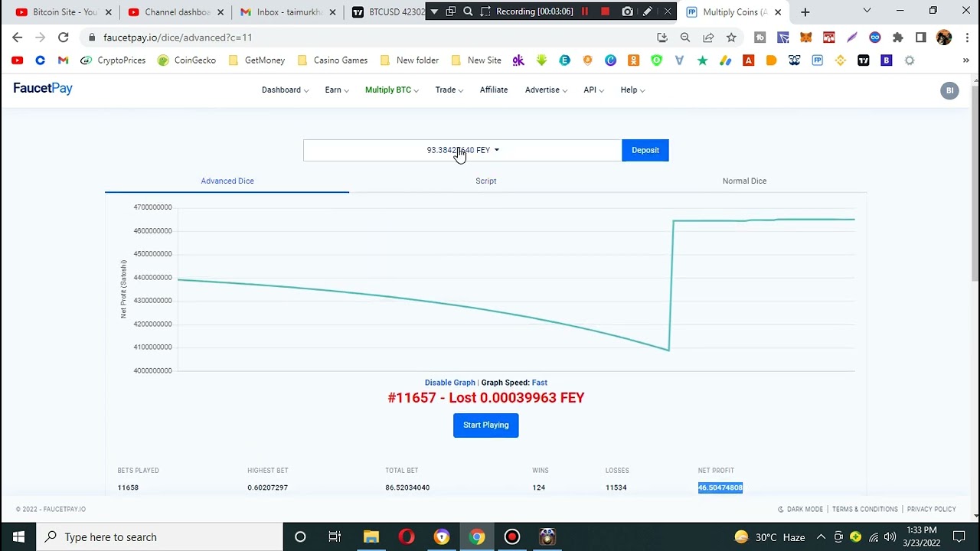This screenshot has height=551, width=980.
Task: Toggle the browser side panel icon
Action: [x=921, y=37]
